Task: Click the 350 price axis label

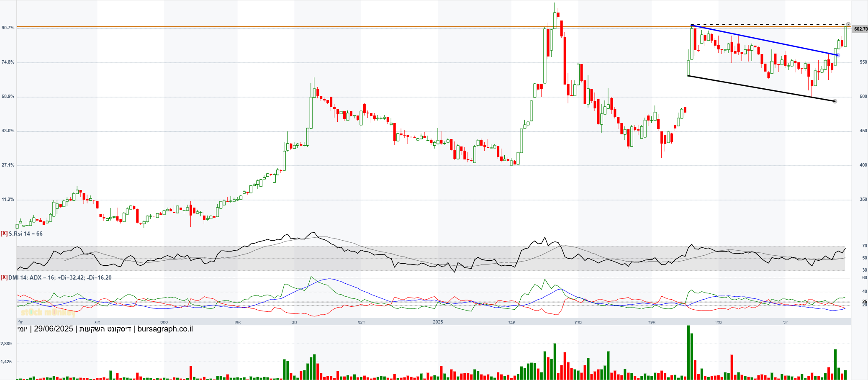Action: coord(863,199)
